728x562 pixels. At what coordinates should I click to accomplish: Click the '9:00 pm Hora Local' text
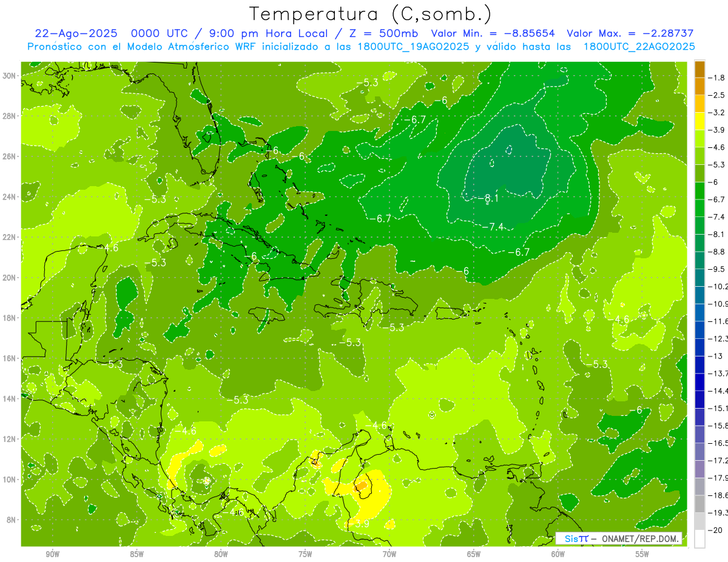pos(268,33)
